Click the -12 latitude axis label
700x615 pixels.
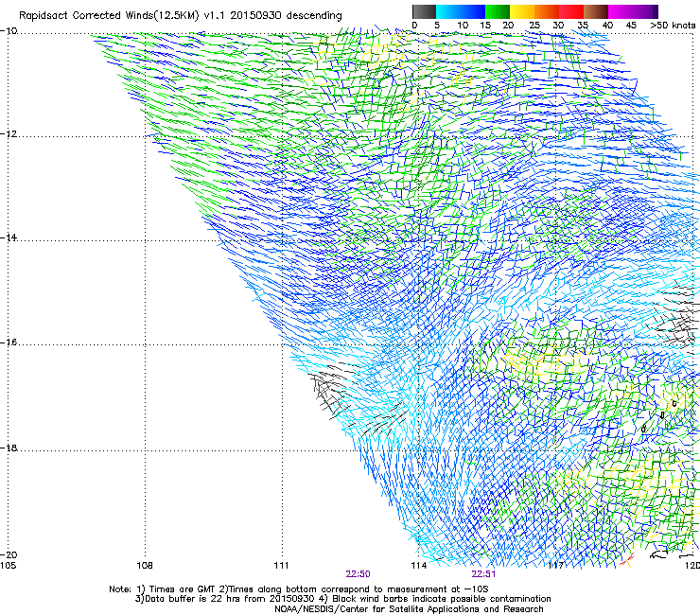[x=9, y=134]
